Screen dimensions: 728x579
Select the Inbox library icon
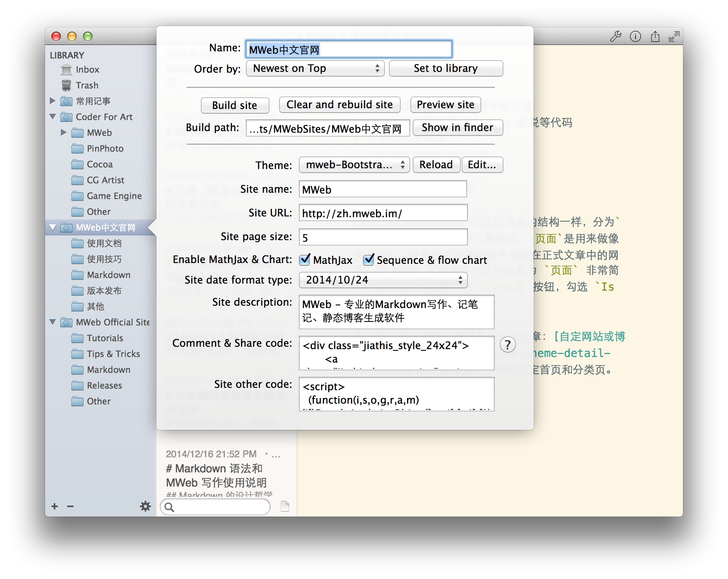click(66, 70)
